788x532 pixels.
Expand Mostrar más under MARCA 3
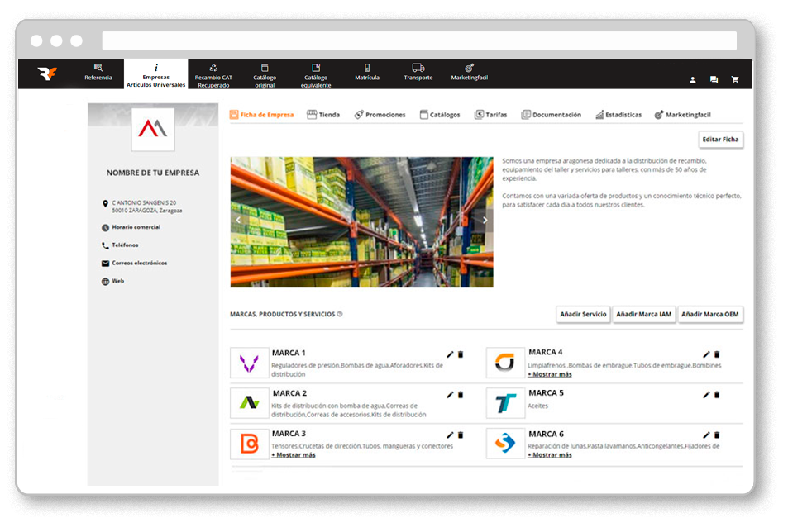coord(293,455)
